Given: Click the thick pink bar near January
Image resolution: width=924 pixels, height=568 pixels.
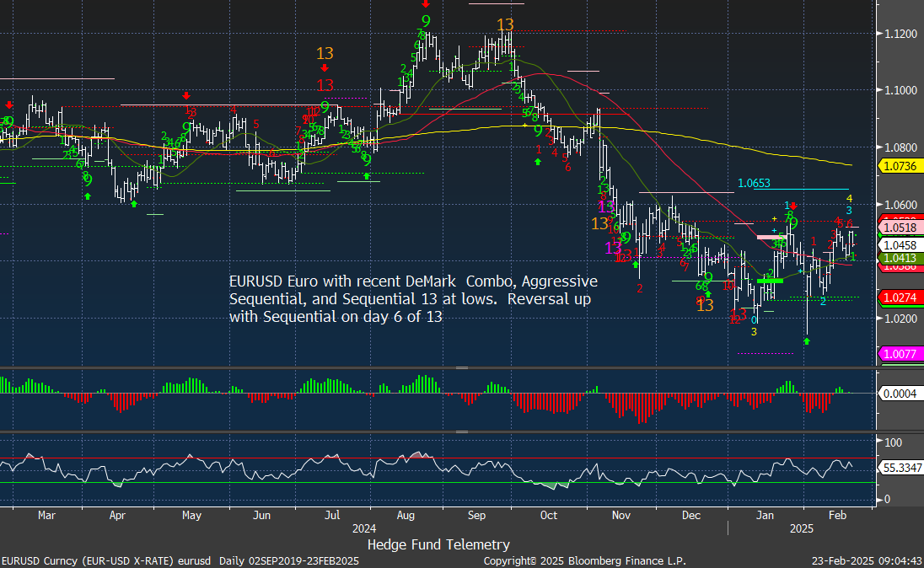Looking at the screenshot, I should click(771, 237).
